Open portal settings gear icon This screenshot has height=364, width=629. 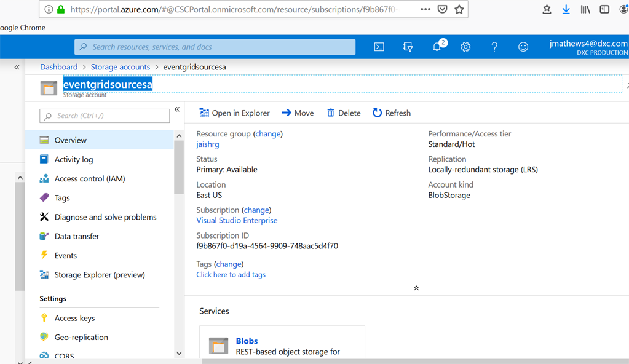(465, 47)
